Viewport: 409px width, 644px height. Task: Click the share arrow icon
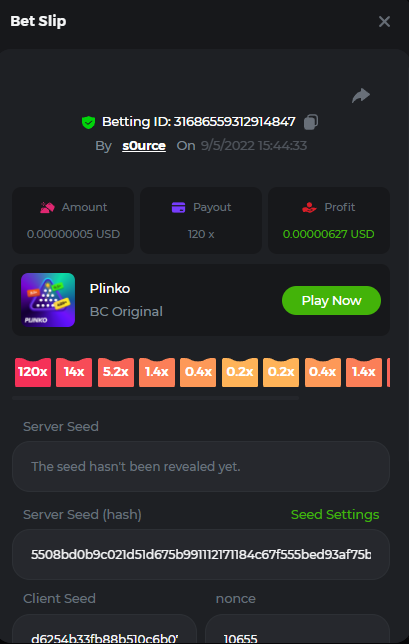click(361, 96)
